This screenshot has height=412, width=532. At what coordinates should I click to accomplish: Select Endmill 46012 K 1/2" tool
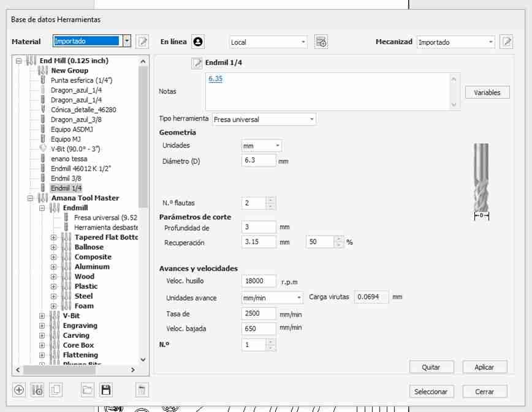[x=81, y=169]
